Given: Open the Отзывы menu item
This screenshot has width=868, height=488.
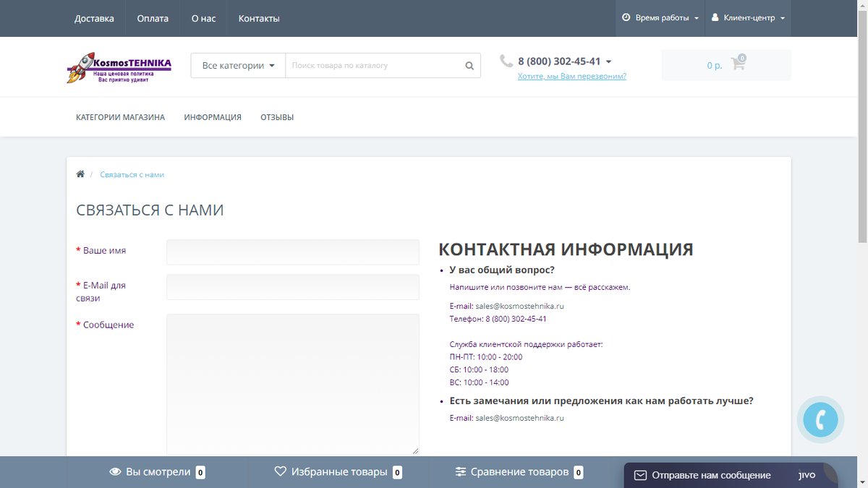Looking at the screenshot, I should click(277, 117).
